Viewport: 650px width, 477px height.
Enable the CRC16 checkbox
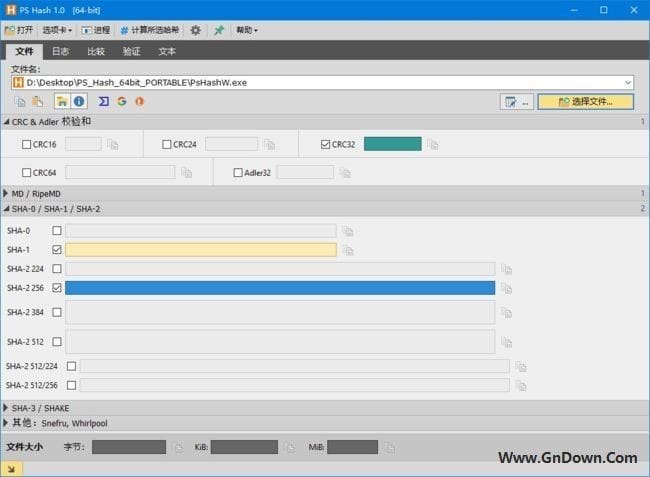(27, 145)
